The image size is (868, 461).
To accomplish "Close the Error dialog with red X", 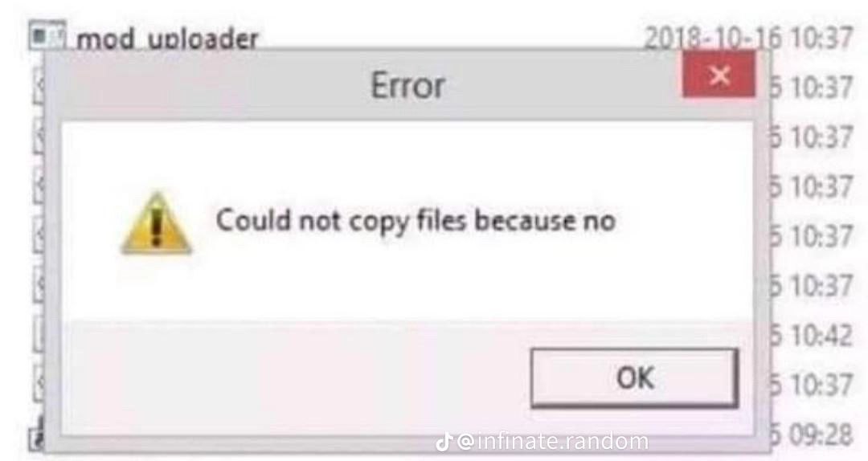I will click(x=719, y=75).
